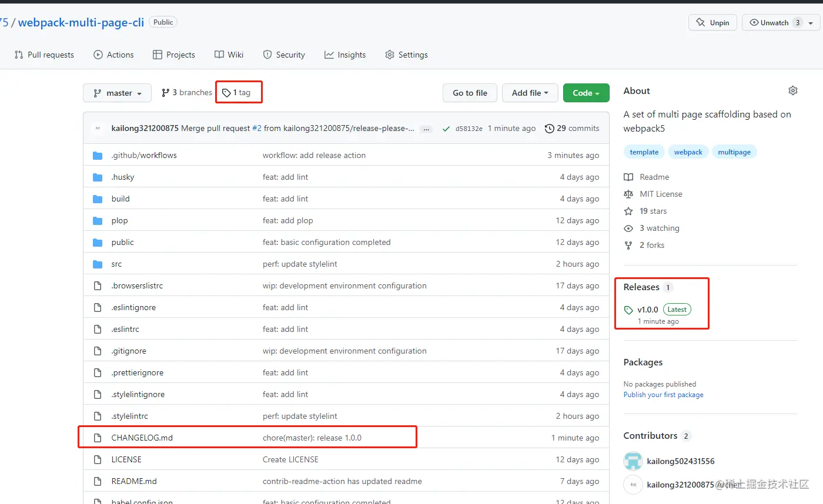The height and width of the screenshot is (504, 823).
Task: Open commit 'Create LICENSE'
Action: coord(290,459)
